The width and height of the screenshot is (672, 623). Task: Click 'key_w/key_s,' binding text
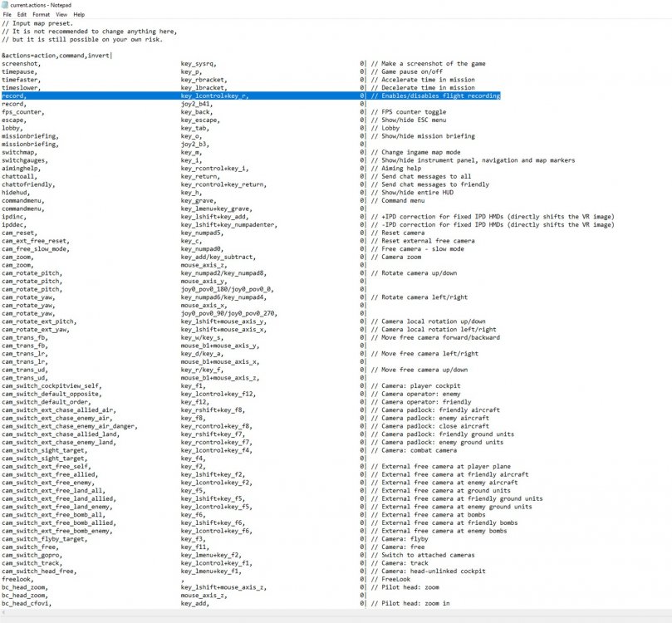203,337
